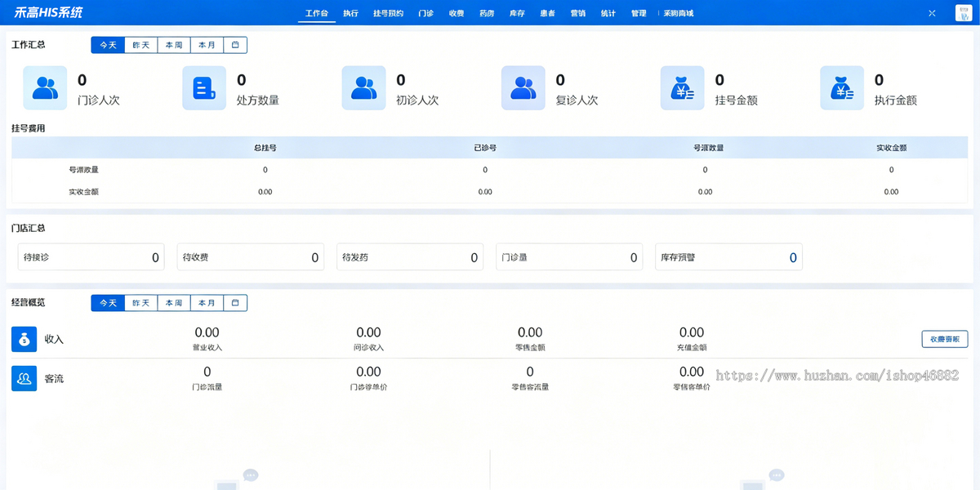Click the 门诊人次 patients icon
This screenshot has height=490, width=980.
pos(45,87)
